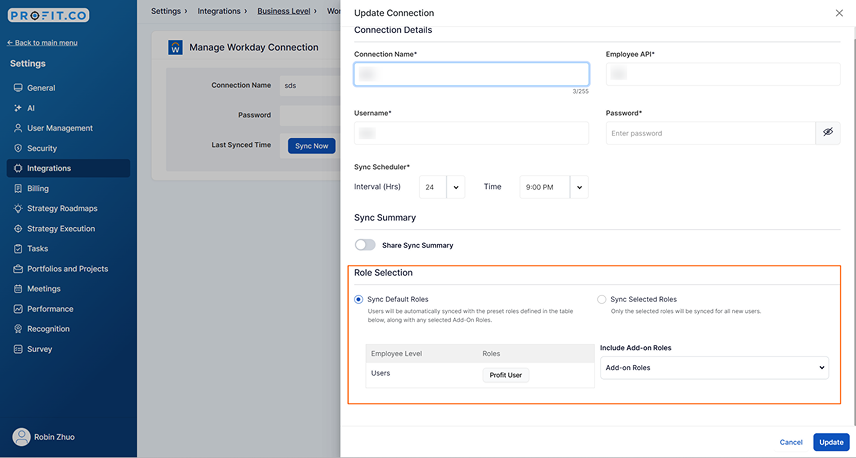
Task: Click the Security shield icon
Action: coord(18,148)
